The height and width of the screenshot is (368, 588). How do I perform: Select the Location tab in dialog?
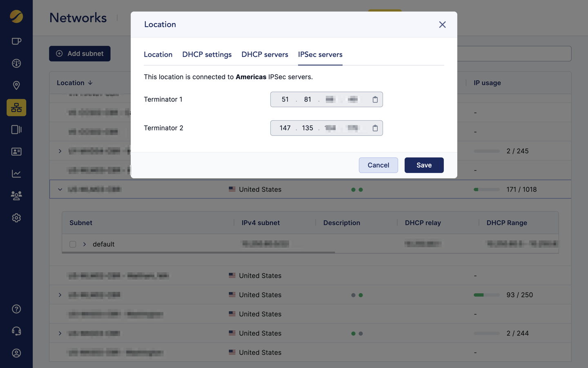pos(158,54)
